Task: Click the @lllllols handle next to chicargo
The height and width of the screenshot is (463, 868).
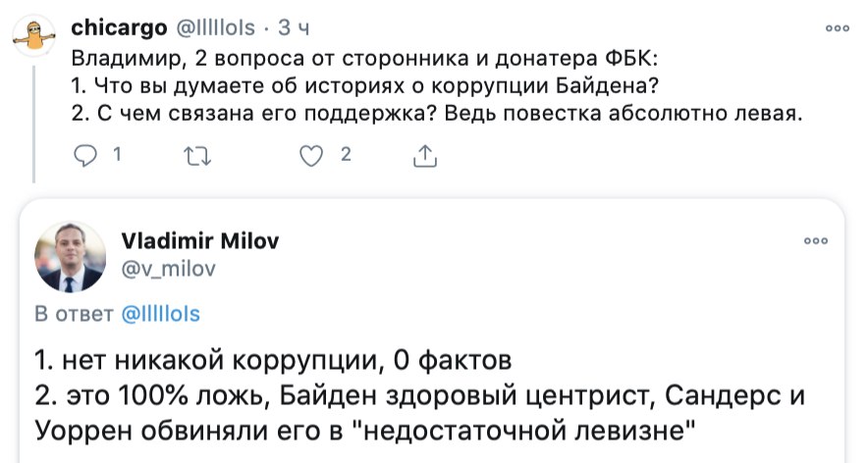Action: (216, 26)
